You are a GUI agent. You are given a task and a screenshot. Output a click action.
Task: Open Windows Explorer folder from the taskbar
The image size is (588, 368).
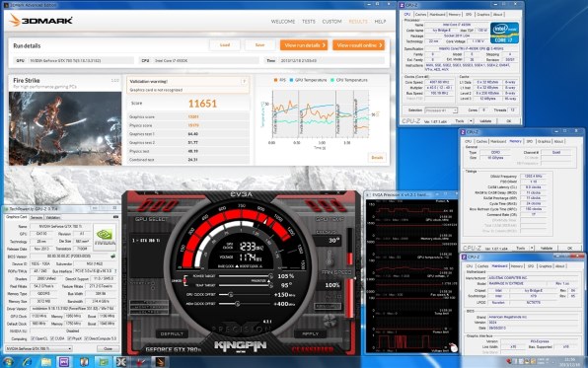click(45, 362)
